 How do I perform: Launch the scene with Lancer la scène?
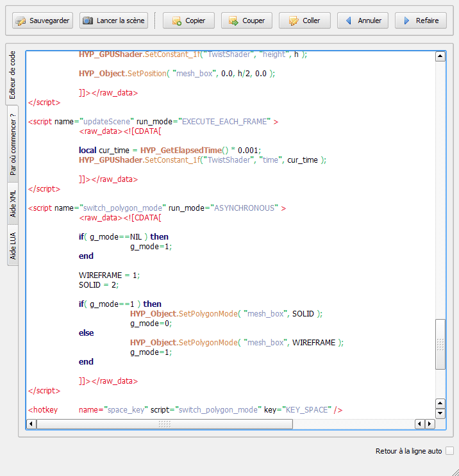[x=113, y=21]
